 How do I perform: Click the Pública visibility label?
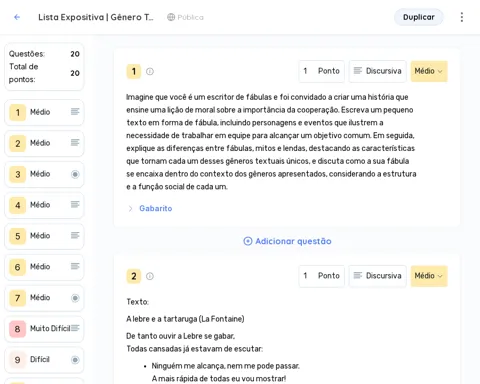[x=190, y=17]
